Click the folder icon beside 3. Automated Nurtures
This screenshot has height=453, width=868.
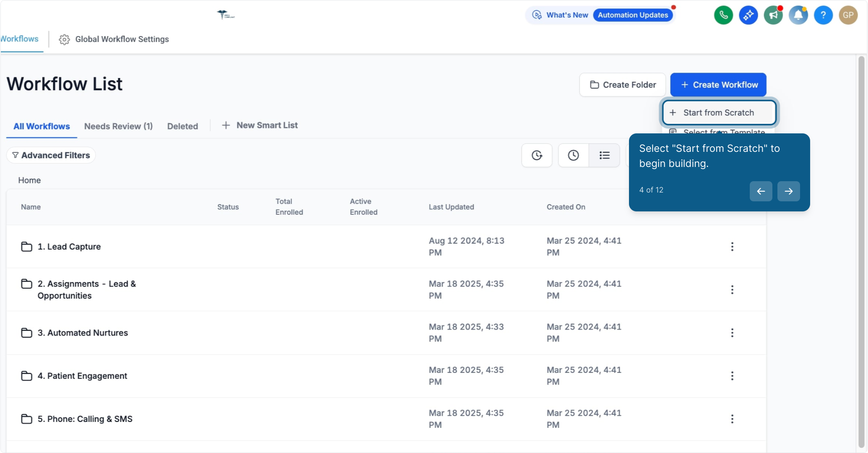(x=27, y=333)
